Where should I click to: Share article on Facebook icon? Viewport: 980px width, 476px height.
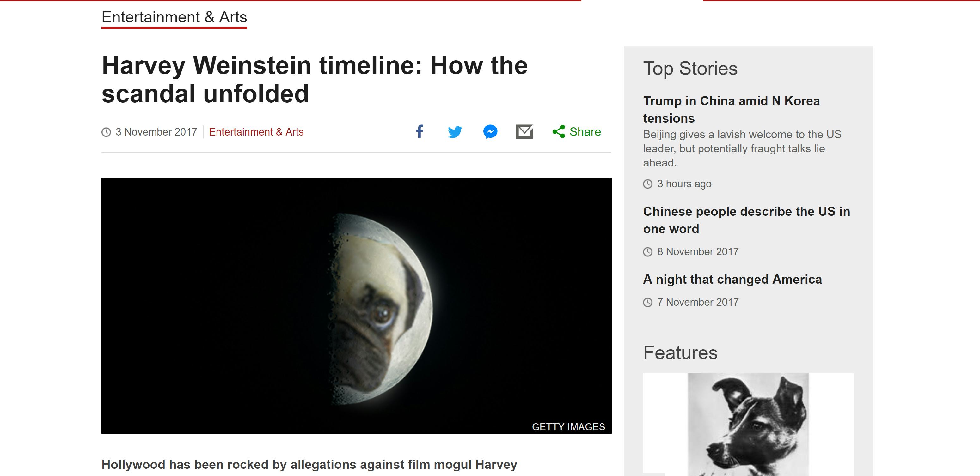(419, 131)
